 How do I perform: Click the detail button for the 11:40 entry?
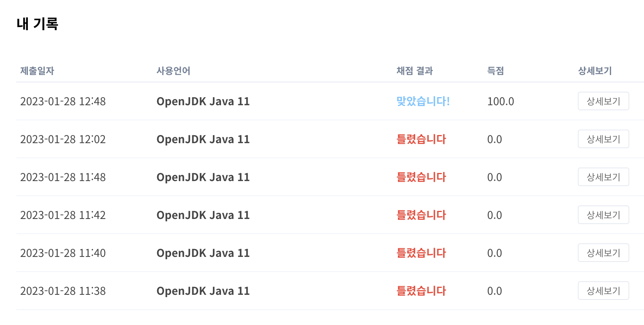coord(603,253)
